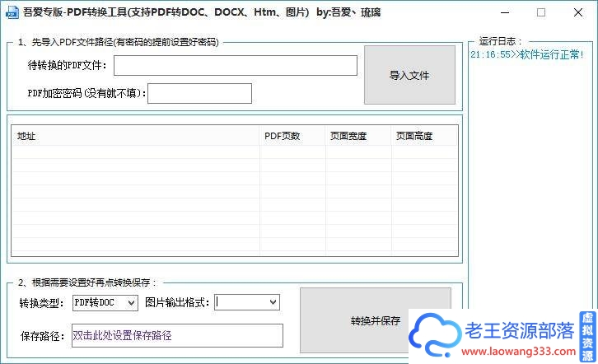Click the 转换并保存 button
598x364 pixels.
(x=375, y=320)
